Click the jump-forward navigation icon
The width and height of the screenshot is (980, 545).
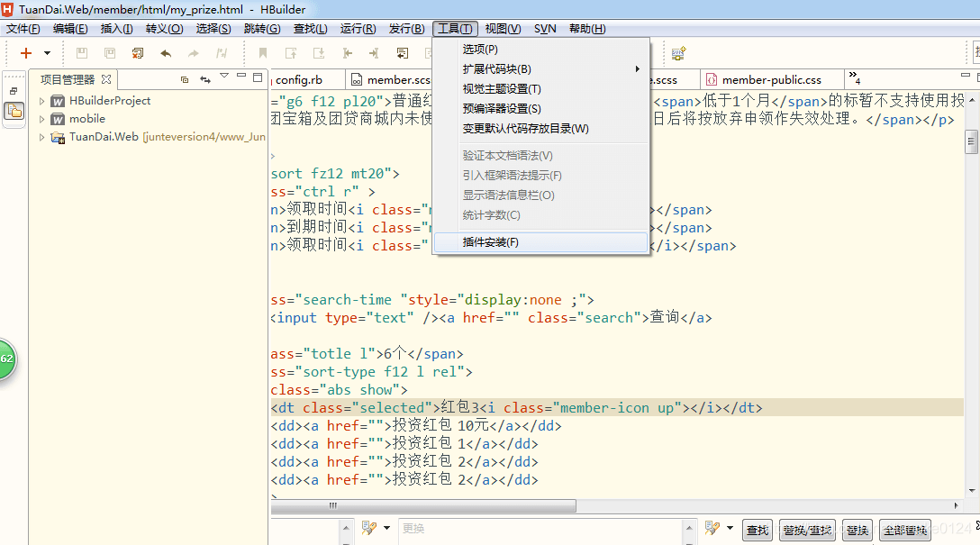click(374, 53)
